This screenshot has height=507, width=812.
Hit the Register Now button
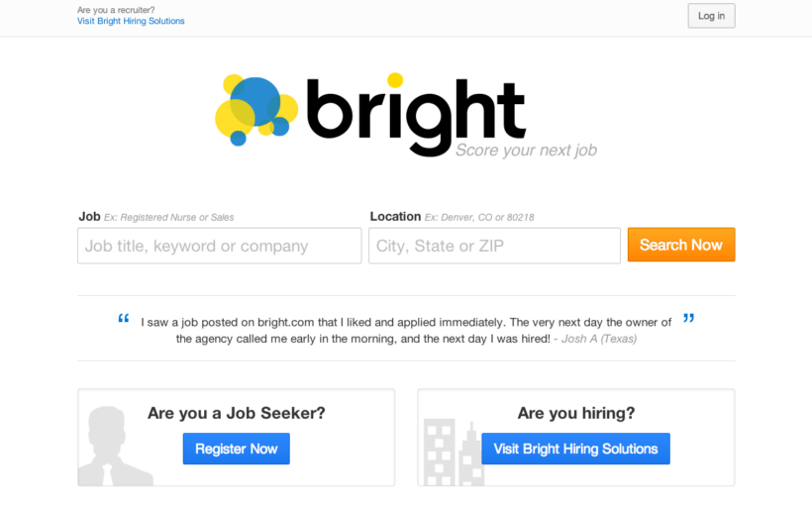[236, 449]
